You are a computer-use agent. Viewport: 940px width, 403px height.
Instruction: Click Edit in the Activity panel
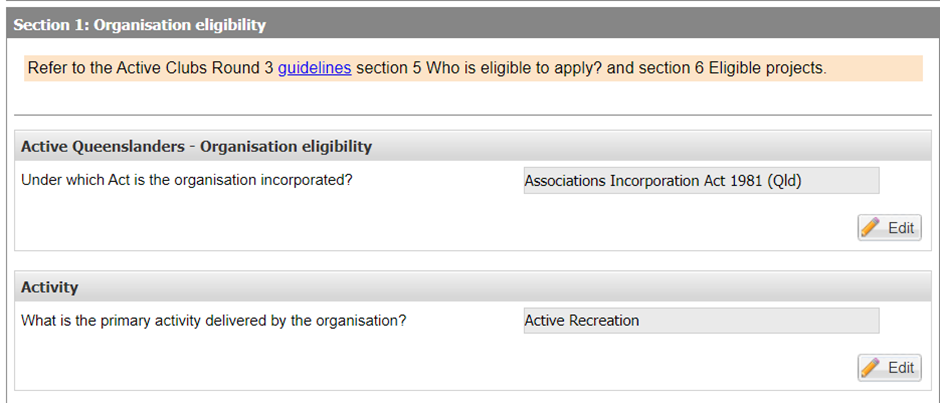coord(889,367)
